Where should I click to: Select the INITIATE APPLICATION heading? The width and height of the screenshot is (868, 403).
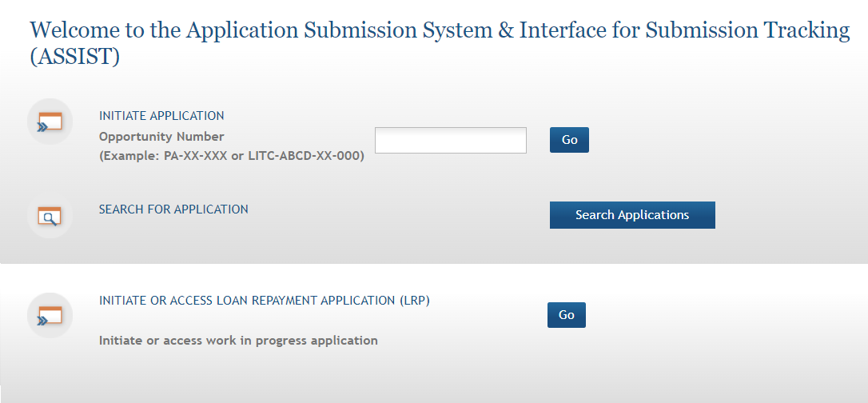(x=161, y=116)
